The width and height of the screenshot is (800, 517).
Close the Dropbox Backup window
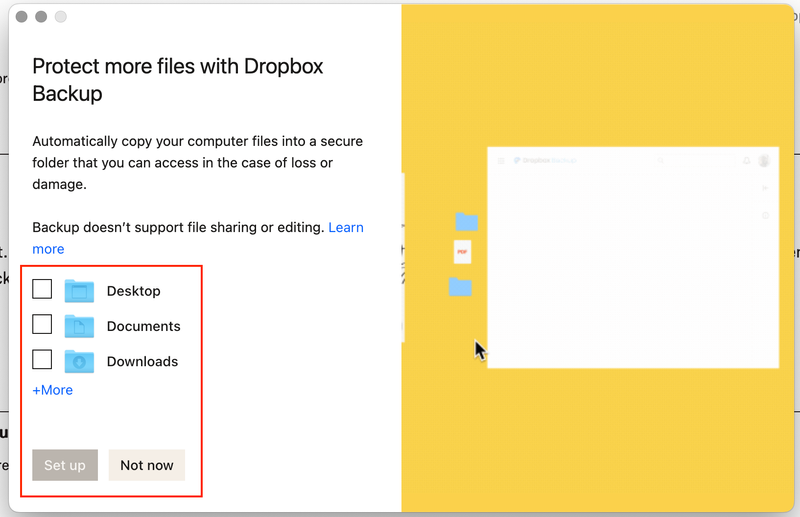pyautogui.click(x=21, y=17)
